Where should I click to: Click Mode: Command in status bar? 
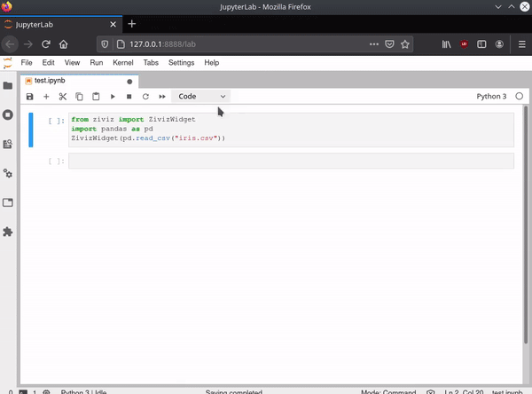(388, 392)
